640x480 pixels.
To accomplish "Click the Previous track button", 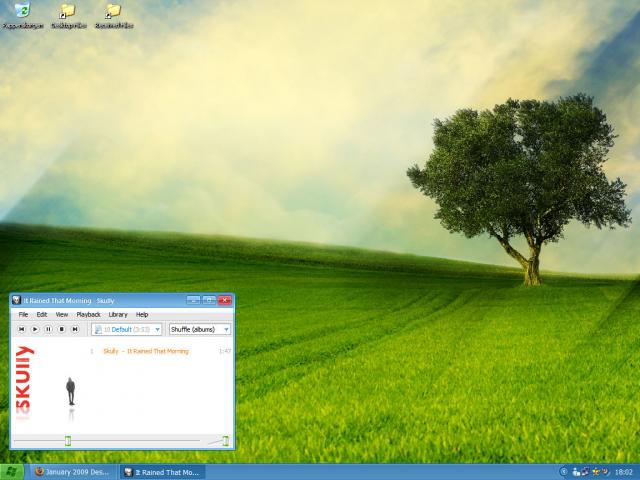I will click(21, 329).
